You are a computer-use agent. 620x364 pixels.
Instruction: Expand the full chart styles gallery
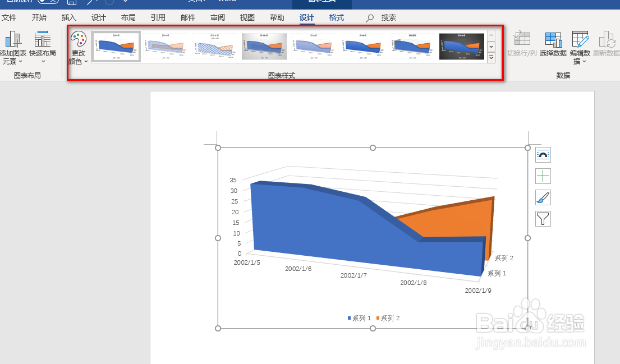(x=491, y=58)
